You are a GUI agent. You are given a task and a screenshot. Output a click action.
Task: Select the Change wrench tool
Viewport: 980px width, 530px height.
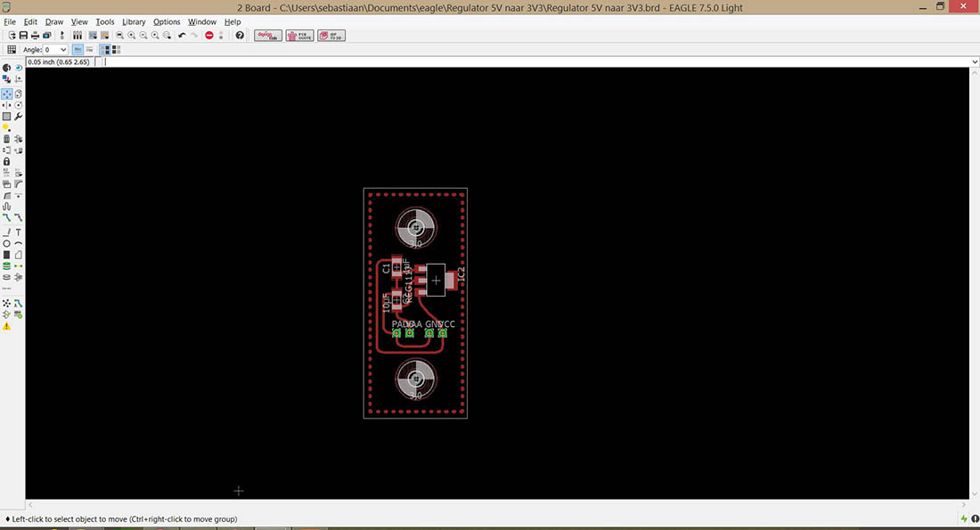pos(18,117)
